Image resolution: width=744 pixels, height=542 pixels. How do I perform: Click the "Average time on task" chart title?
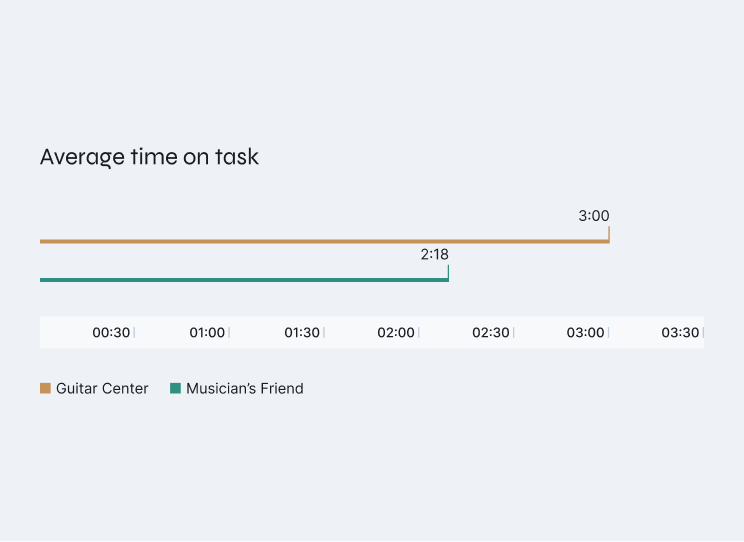(x=149, y=157)
